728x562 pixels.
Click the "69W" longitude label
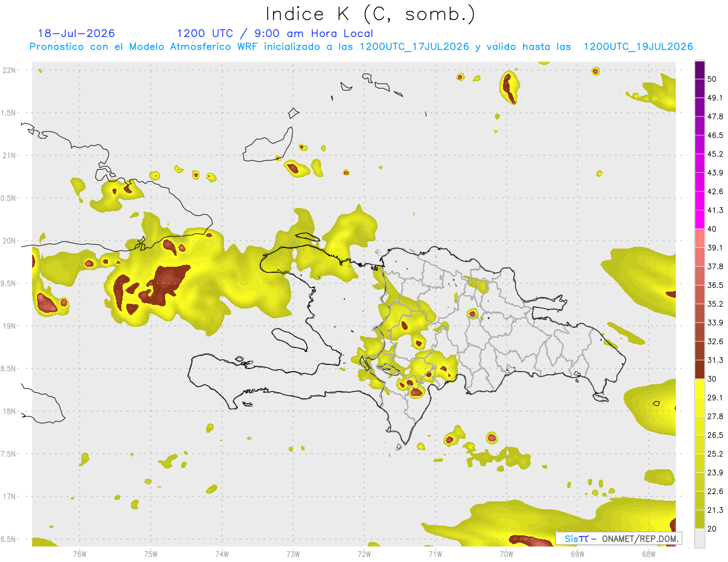click(578, 554)
